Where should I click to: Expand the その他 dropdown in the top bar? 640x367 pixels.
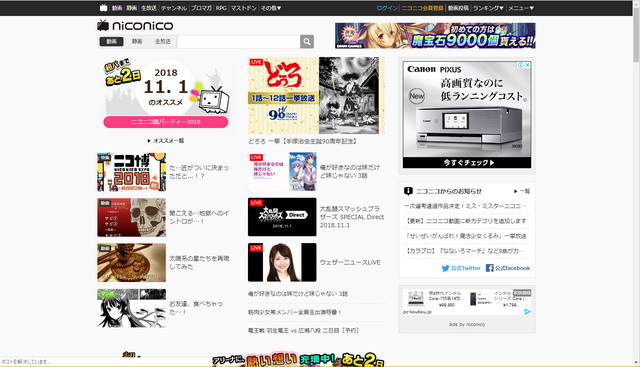tap(271, 8)
